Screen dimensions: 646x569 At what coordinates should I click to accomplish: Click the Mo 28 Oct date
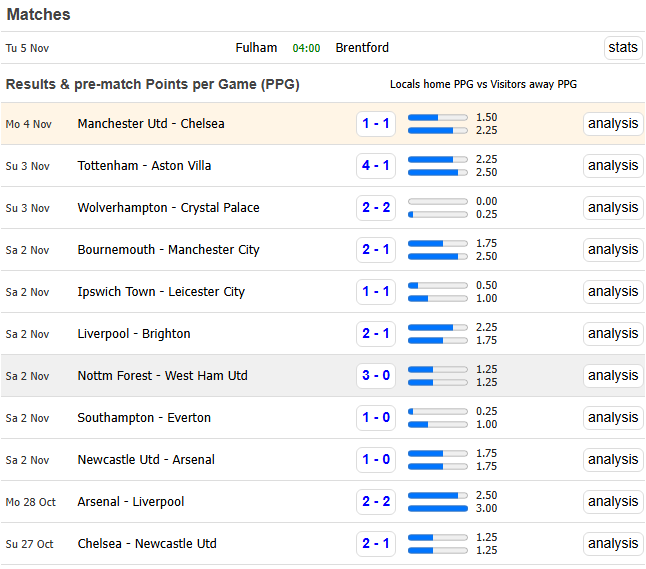(30, 502)
